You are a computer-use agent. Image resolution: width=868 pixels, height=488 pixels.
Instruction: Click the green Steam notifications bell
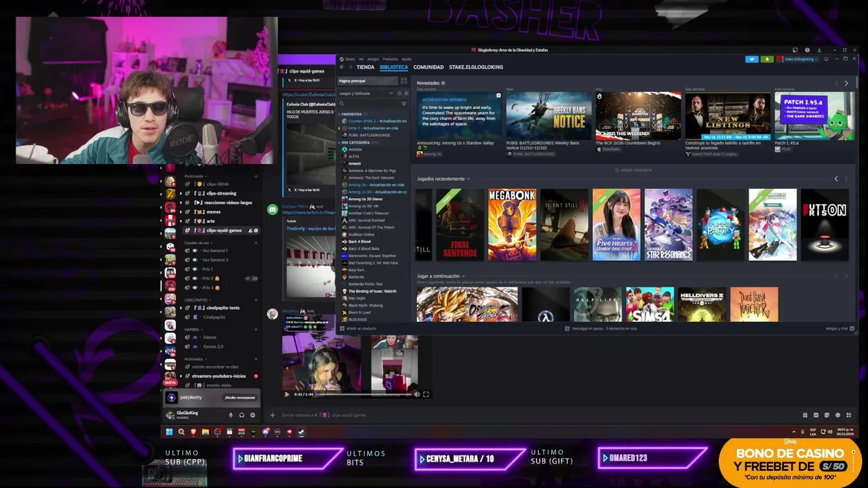[767, 59]
